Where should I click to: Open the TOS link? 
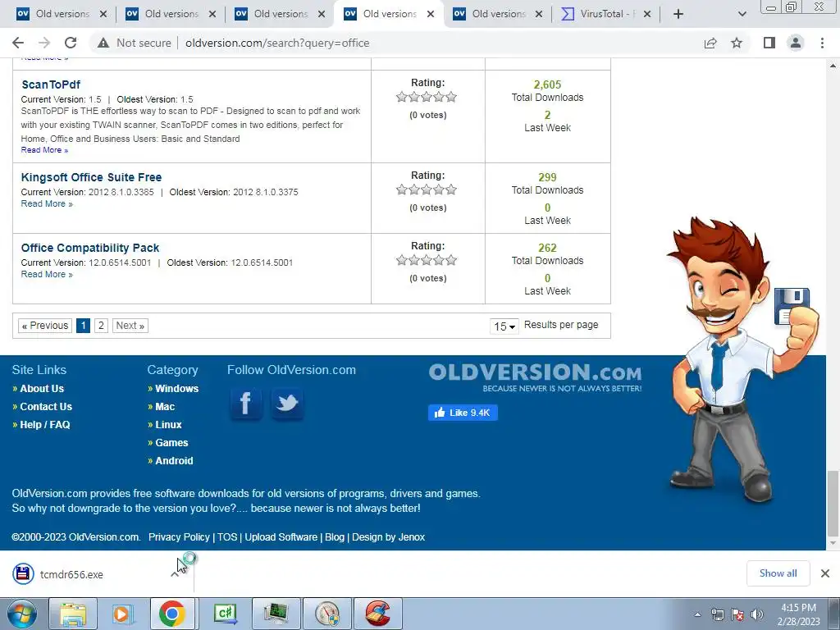[x=227, y=537]
